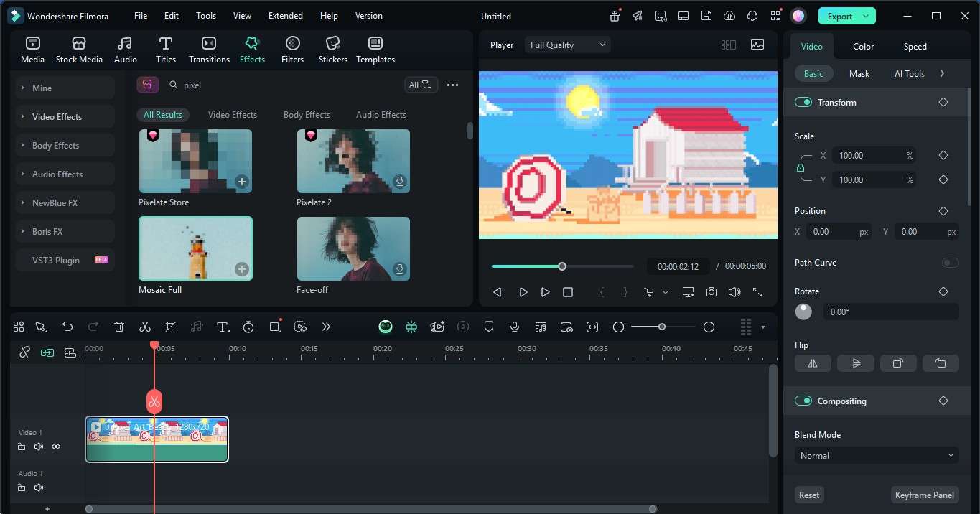This screenshot has width=980, height=514.
Task: Select the Pixel Art Beach clip on timeline
Action: coord(157,439)
